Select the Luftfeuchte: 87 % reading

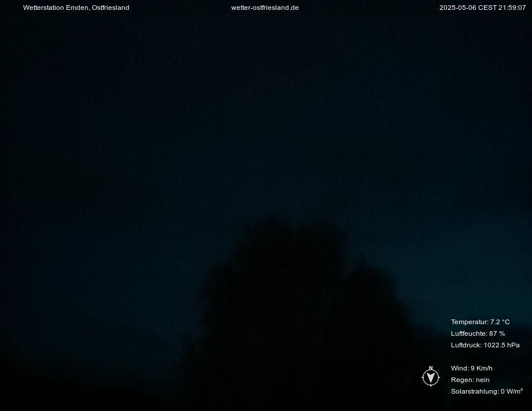[x=478, y=333]
